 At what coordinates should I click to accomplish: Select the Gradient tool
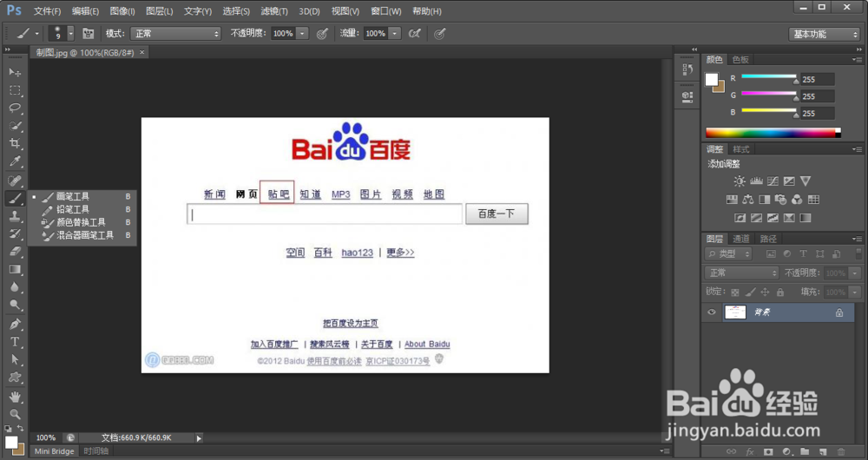coord(15,270)
